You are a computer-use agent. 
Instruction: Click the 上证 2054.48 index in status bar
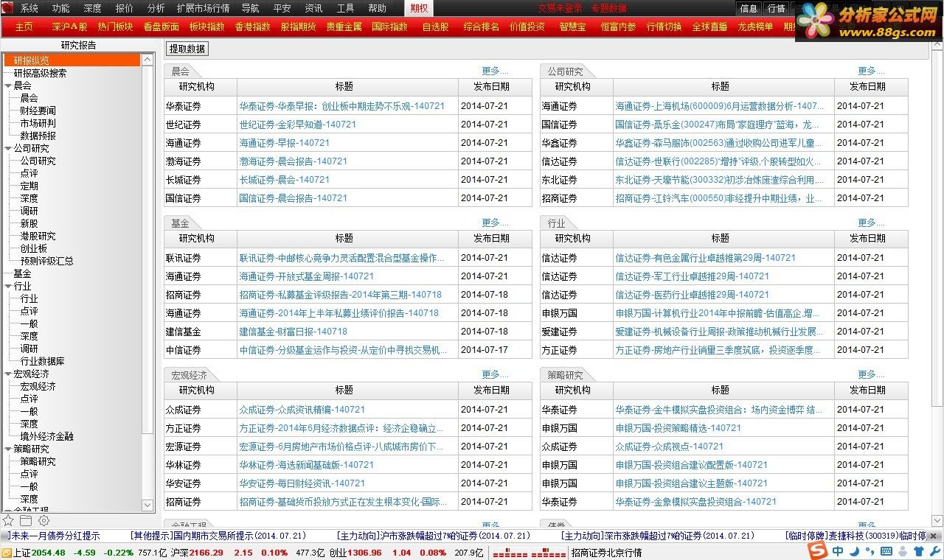tap(39, 553)
